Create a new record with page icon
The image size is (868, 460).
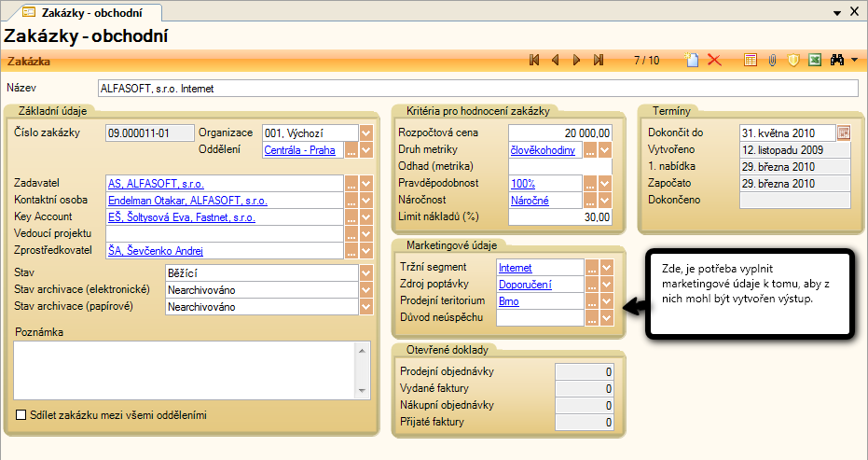692,61
